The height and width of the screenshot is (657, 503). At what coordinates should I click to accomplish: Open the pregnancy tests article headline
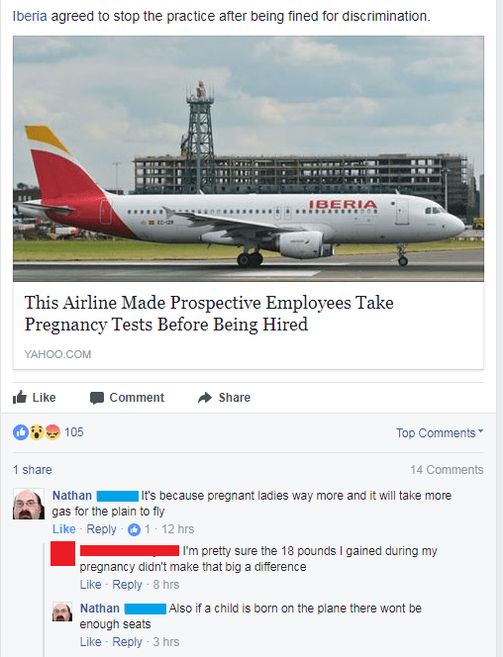point(209,313)
